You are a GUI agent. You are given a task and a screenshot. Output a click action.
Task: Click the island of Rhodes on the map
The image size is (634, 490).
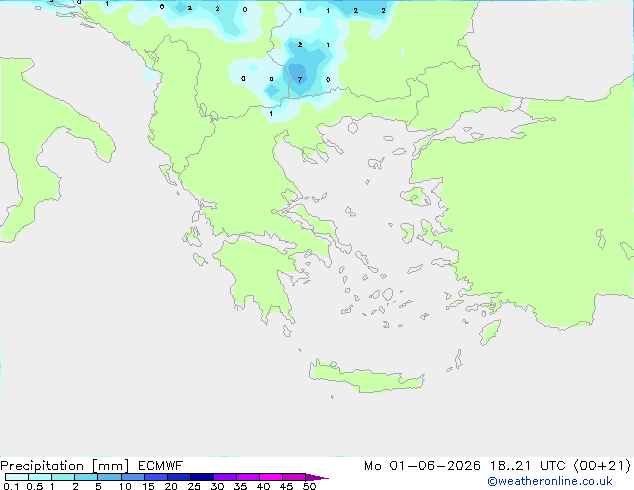(x=490, y=332)
